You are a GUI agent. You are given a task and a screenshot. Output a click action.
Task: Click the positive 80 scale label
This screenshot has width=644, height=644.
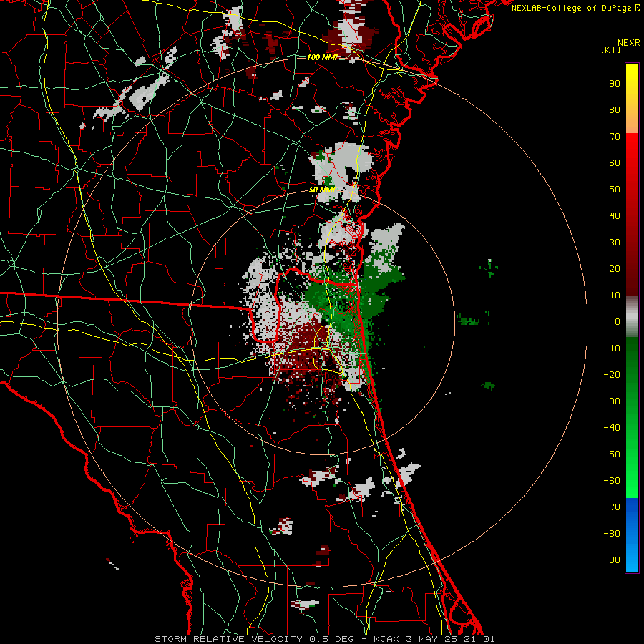615,110
